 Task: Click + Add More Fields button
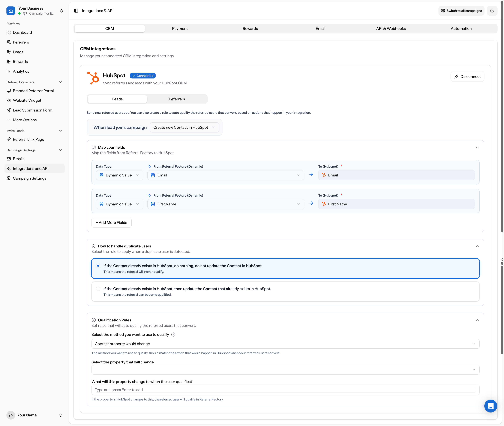tap(111, 222)
